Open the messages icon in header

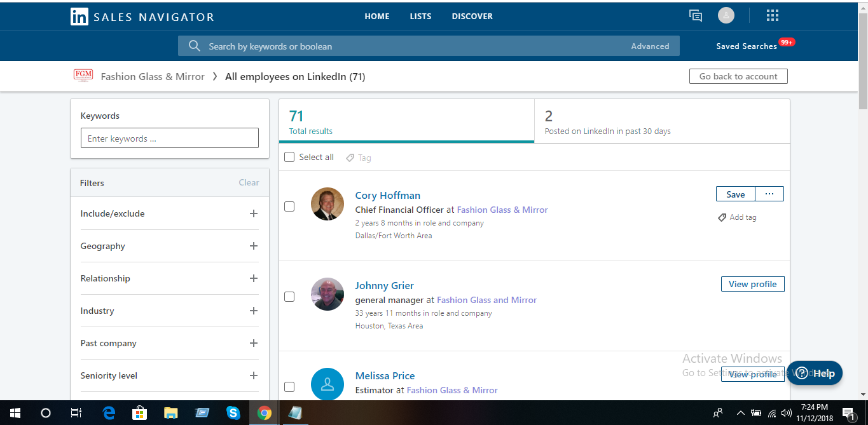pyautogui.click(x=696, y=16)
